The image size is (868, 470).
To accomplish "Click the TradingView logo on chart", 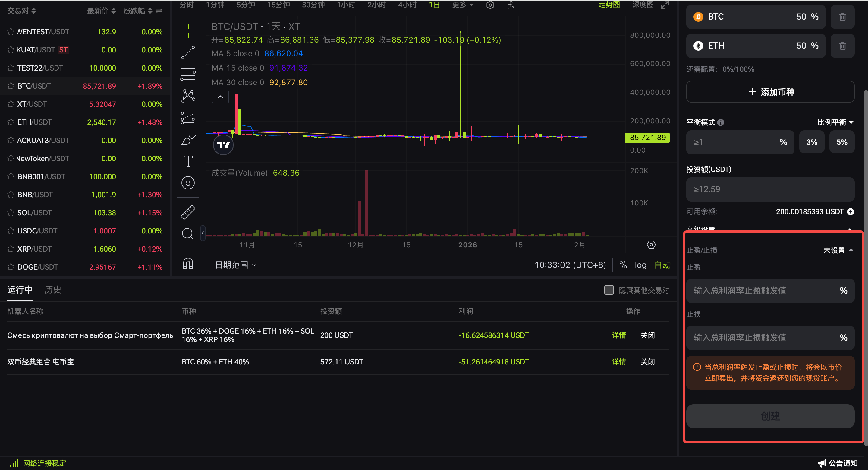I will pyautogui.click(x=223, y=145).
